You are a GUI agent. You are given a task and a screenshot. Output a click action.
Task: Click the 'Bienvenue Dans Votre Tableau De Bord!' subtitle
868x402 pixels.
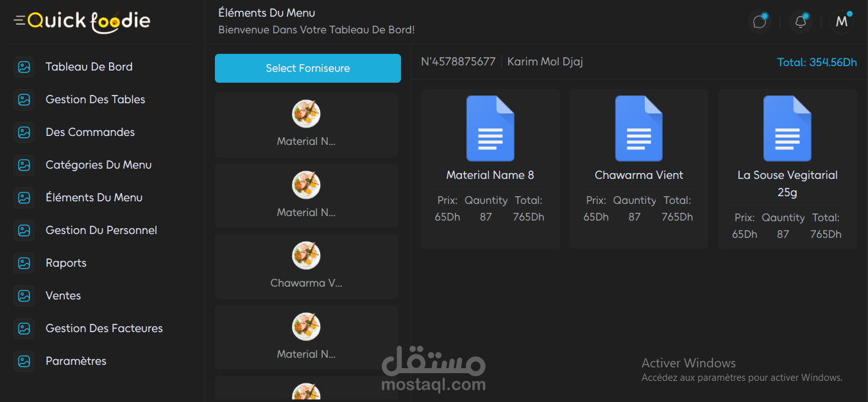click(317, 29)
